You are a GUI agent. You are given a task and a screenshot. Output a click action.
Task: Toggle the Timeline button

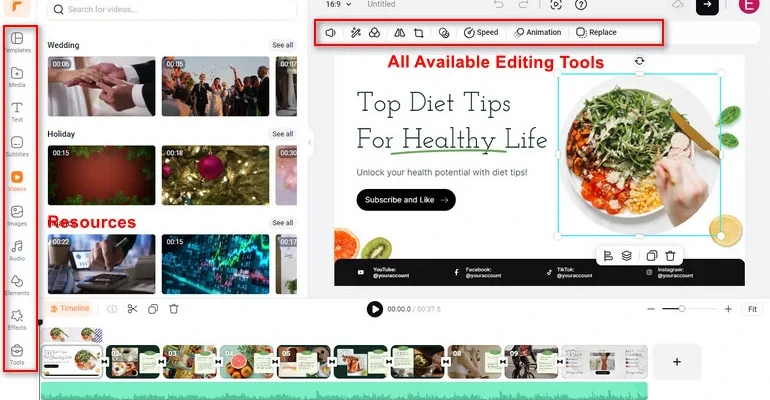coord(70,309)
